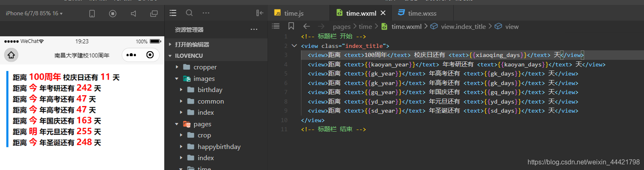Click the arrow beside the crop folder
The height and width of the screenshot is (170, 644).
(181, 135)
